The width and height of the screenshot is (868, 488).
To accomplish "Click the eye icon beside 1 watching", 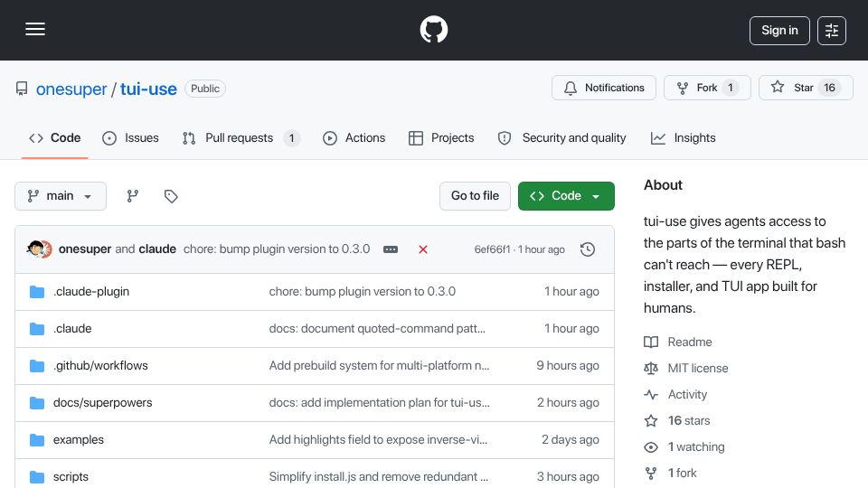I will [651, 447].
